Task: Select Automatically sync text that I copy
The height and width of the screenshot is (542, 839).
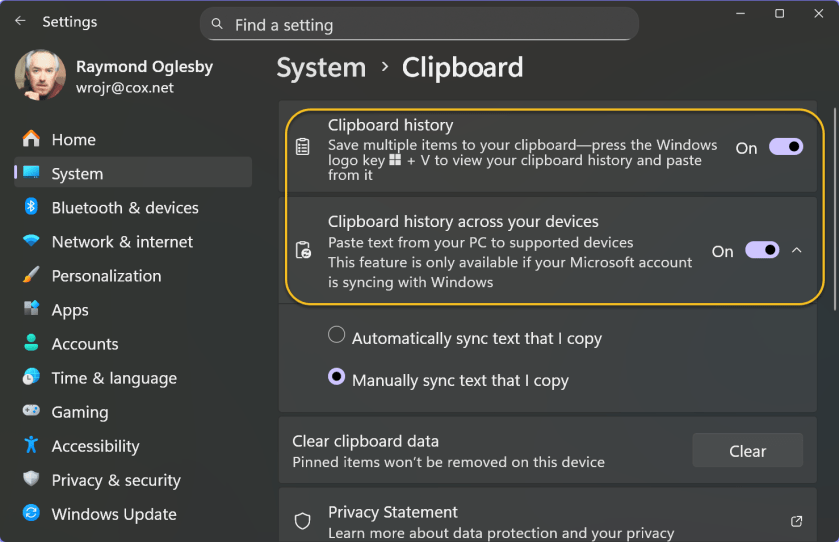Action: [x=337, y=335]
